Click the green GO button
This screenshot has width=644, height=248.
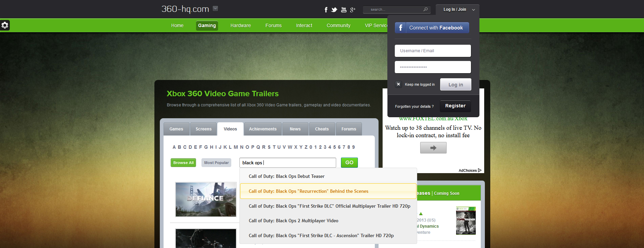point(349,163)
